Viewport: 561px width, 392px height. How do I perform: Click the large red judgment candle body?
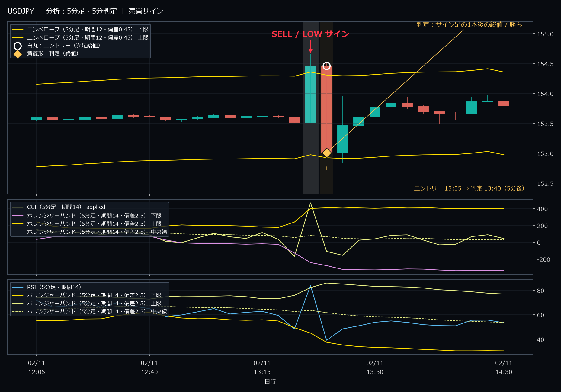(327, 109)
